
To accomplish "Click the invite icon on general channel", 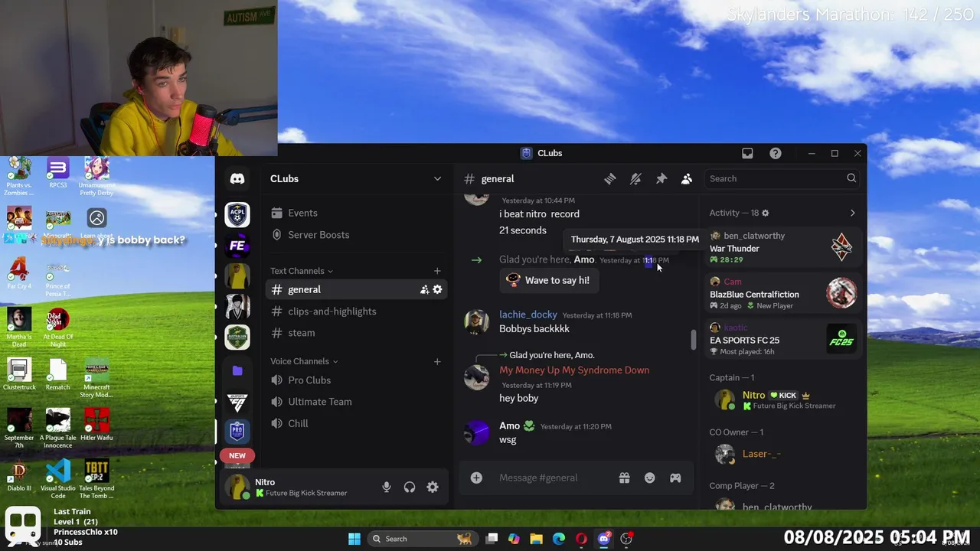I will tap(424, 289).
